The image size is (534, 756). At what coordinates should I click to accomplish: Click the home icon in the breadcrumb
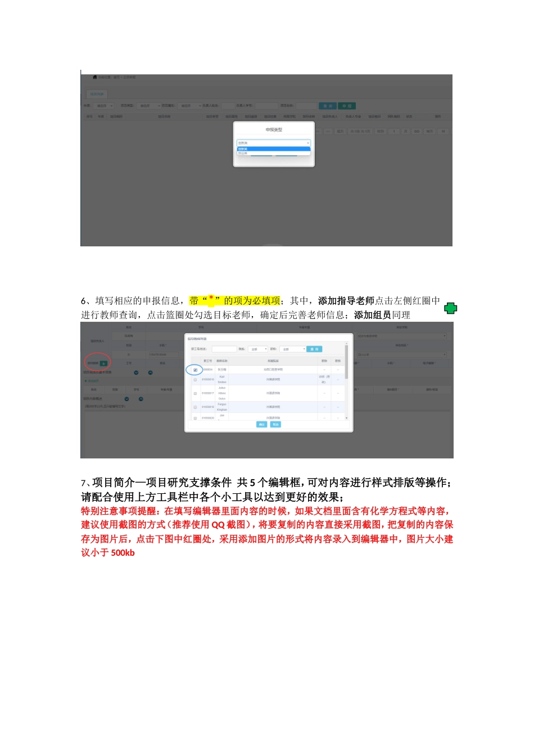click(95, 77)
